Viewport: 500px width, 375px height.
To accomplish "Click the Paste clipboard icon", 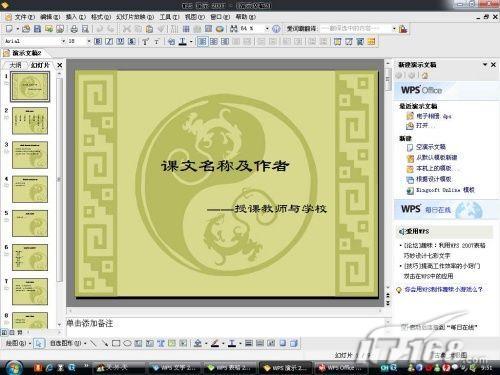I will [150, 29].
